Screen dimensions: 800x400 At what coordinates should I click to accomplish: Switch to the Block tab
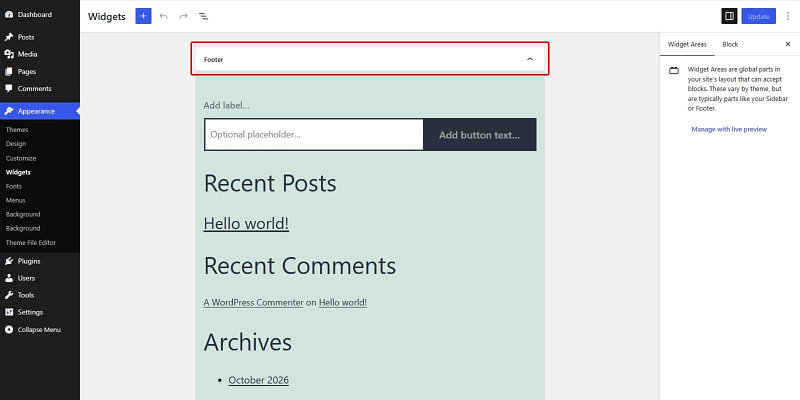coord(730,44)
